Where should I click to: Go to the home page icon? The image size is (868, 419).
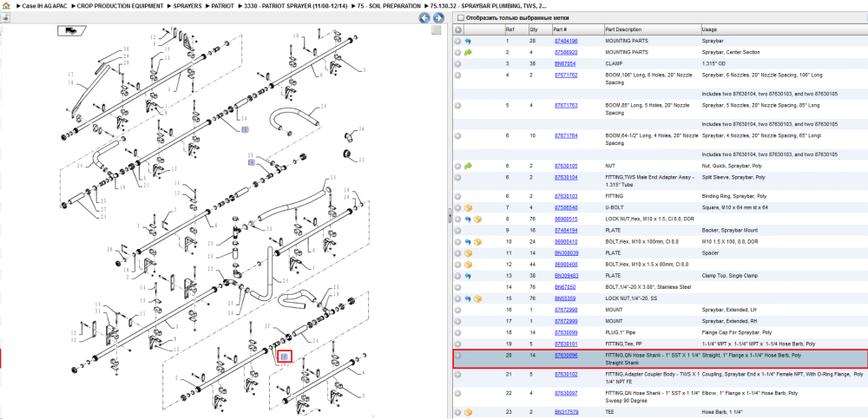coord(6,5)
